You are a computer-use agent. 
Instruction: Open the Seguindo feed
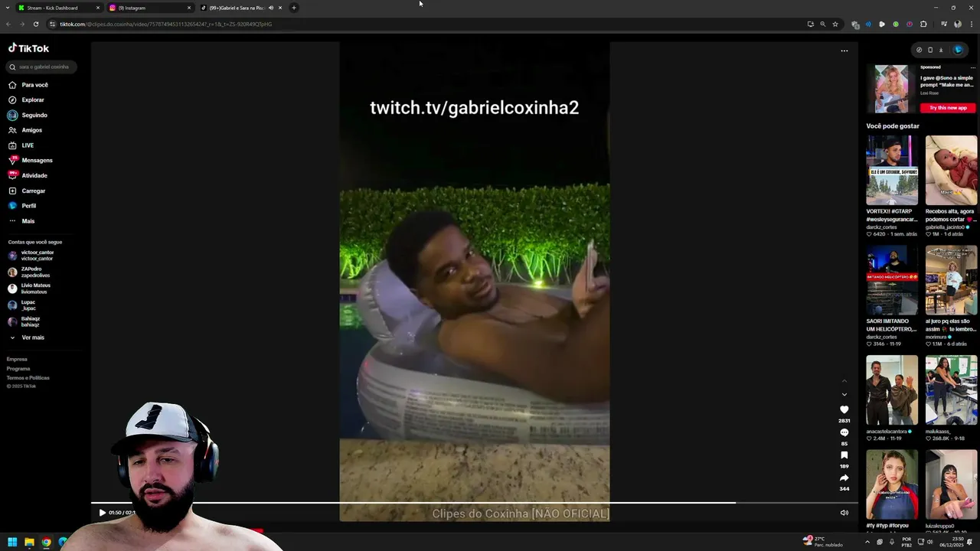click(x=28, y=115)
